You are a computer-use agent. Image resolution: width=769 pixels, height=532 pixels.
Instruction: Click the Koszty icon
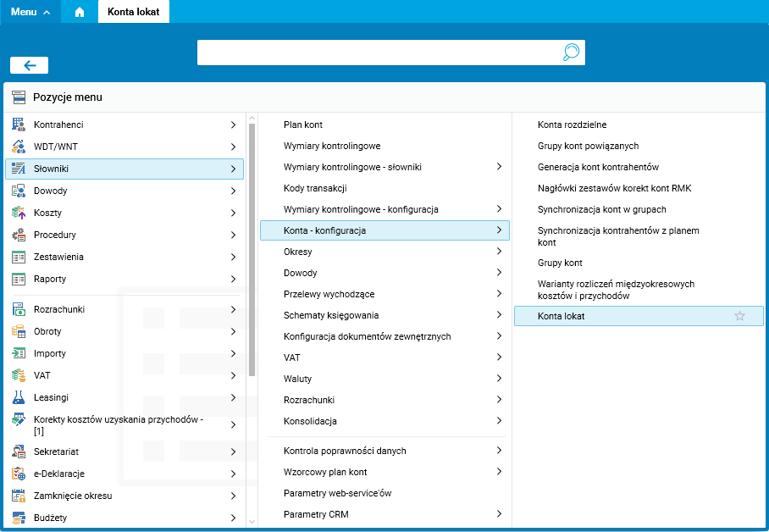[x=19, y=213]
